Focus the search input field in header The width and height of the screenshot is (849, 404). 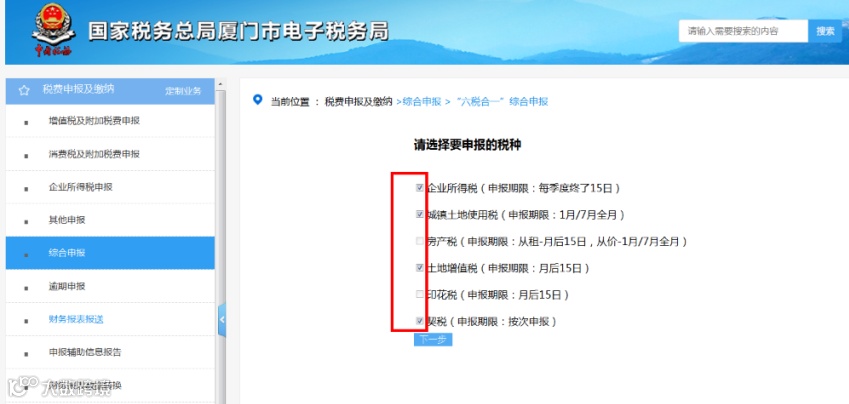click(x=743, y=31)
